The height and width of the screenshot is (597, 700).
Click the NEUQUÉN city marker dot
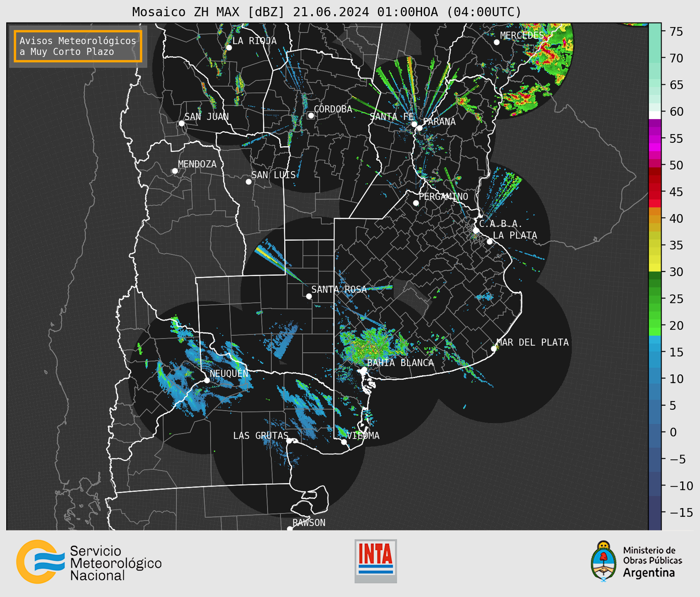[207, 380]
